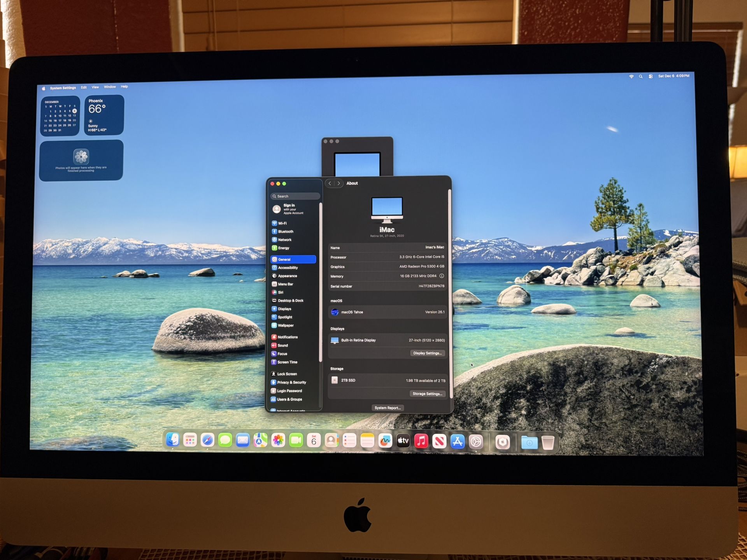Open System Report from the About pane

point(387,408)
